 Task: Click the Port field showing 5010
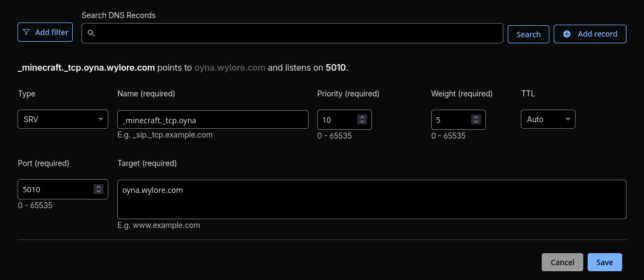tap(55, 189)
